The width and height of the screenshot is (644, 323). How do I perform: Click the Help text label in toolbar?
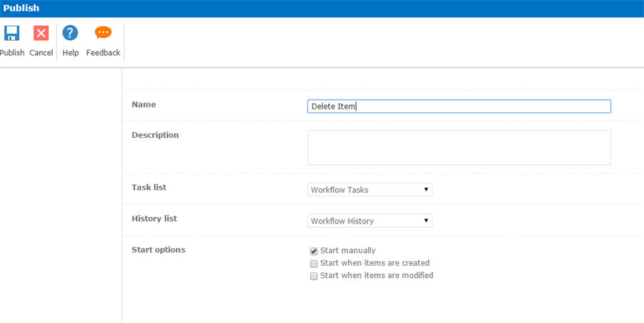coord(70,53)
